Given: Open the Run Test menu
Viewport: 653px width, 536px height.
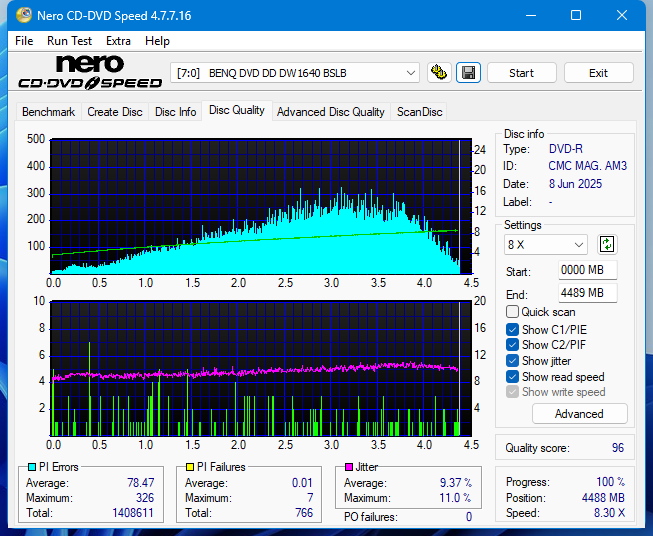Looking at the screenshot, I should pos(69,41).
